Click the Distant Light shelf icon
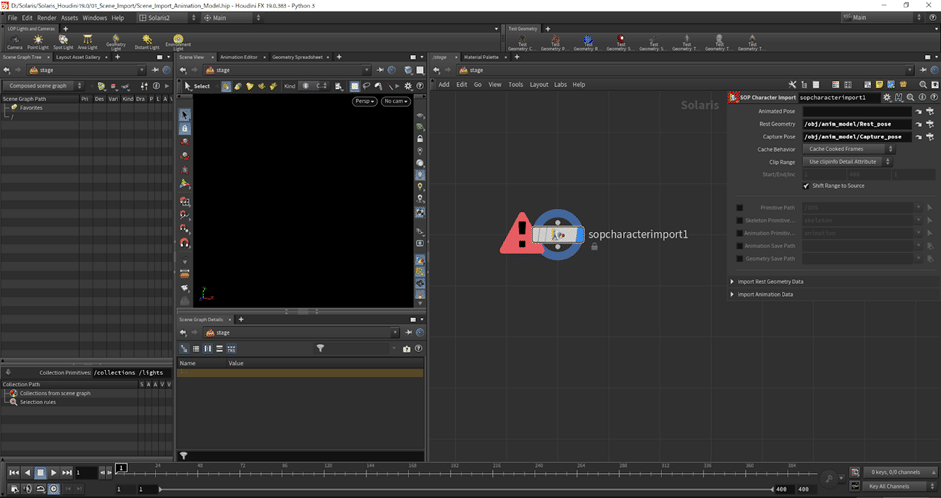The image size is (941, 498). click(148, 41)
